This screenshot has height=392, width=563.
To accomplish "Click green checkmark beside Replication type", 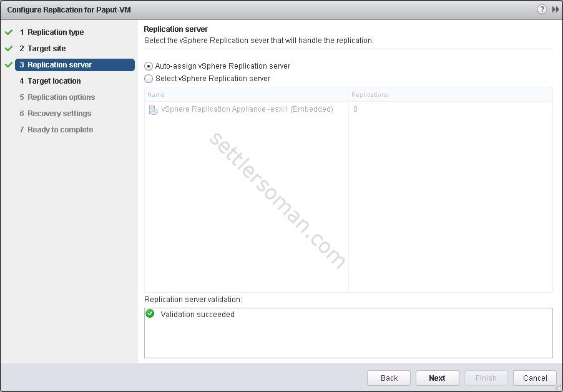I will coord(9,32).
